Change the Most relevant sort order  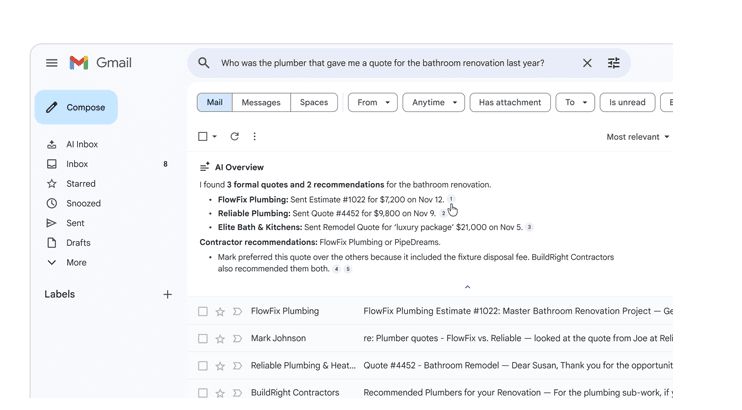(x=638, y=137)
